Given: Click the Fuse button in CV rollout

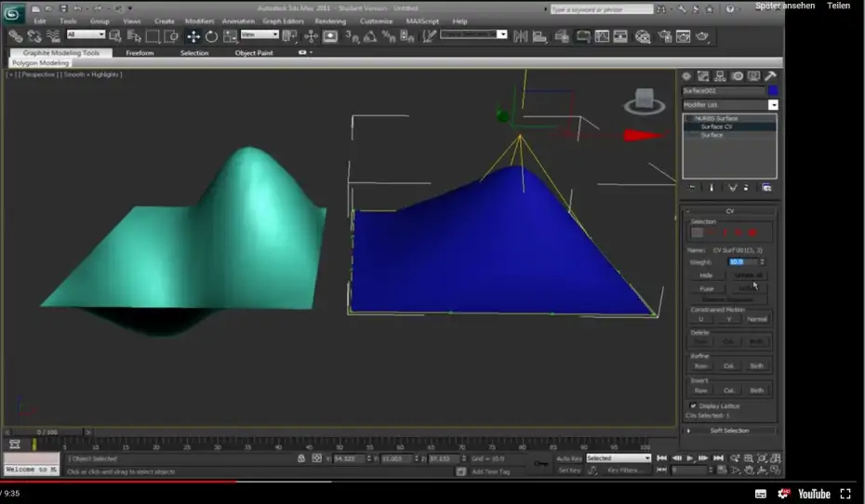Looking at the screenshot, I should coord(706,288).
